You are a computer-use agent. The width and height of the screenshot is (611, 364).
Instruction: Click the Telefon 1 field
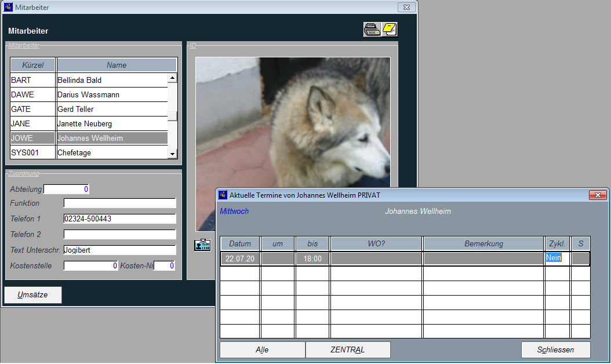pyautogui.click(x=119, y=219)
